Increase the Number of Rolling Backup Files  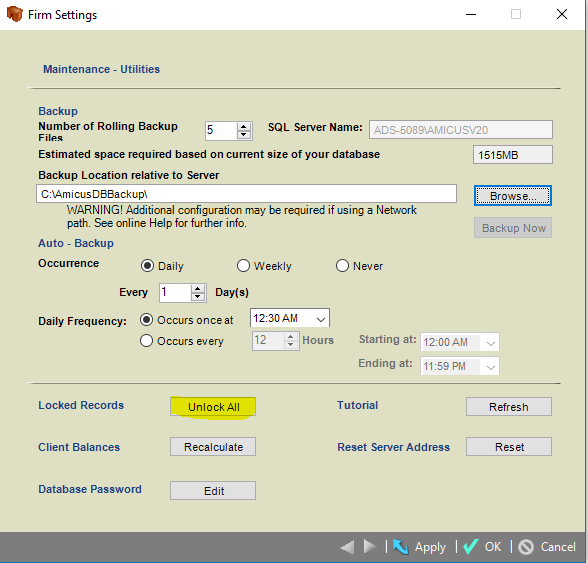click(244, 127)
